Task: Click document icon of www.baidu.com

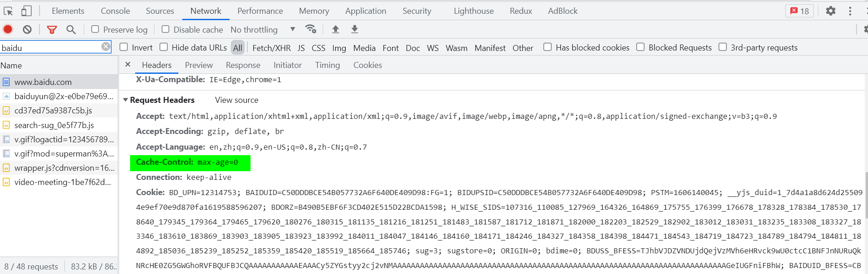Action: [x=6, y=82]
